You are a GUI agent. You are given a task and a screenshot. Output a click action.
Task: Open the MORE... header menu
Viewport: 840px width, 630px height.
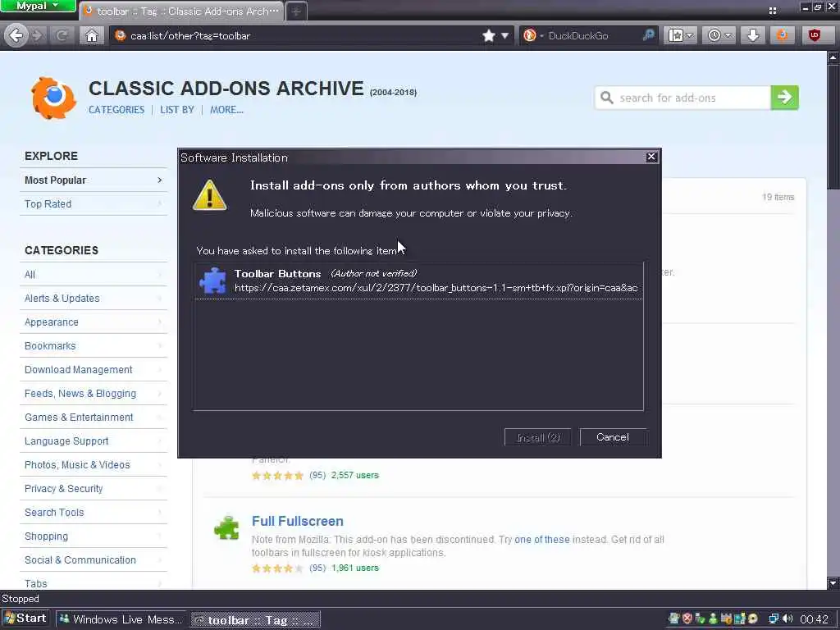(226, 110)
